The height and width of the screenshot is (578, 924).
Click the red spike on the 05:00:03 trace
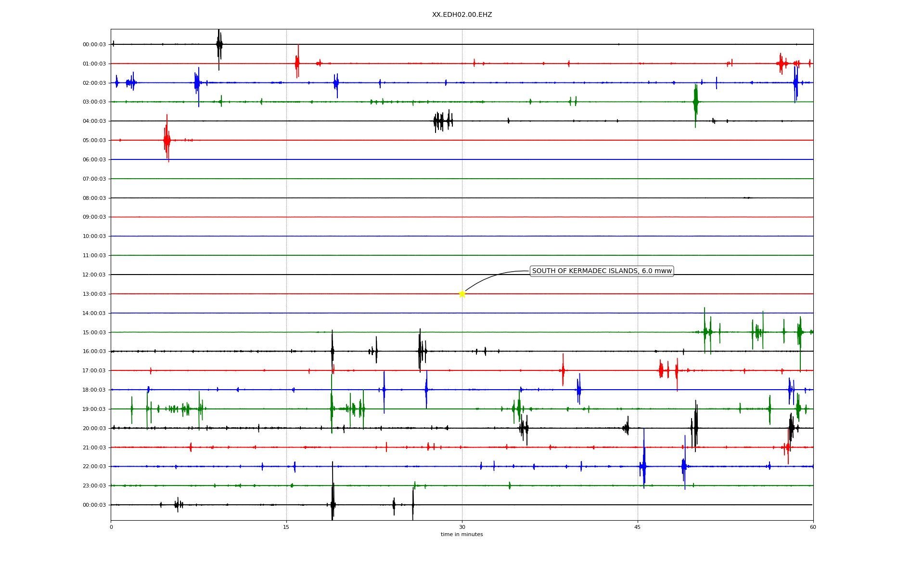[167, 140]
